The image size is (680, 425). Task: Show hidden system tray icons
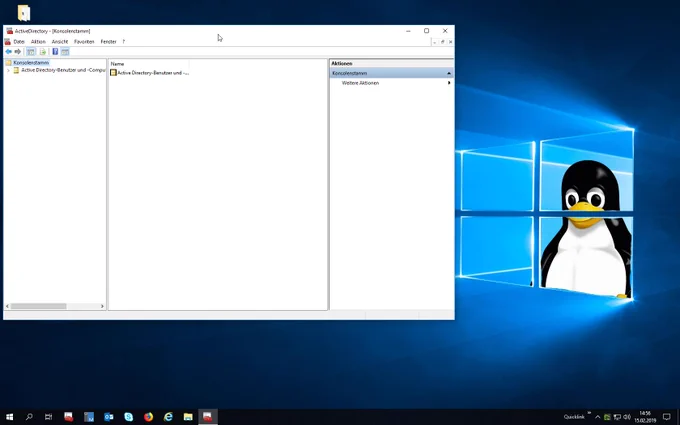[598, 417]
